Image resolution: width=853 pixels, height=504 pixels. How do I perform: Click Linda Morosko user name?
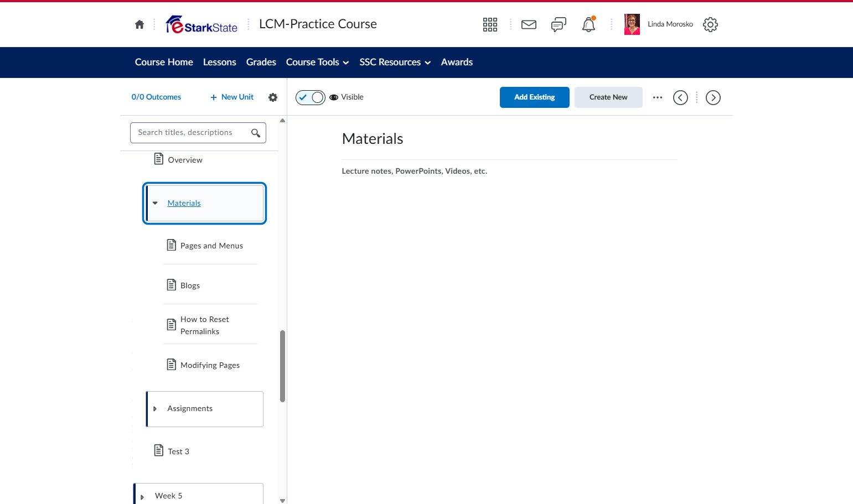point(670,24)
